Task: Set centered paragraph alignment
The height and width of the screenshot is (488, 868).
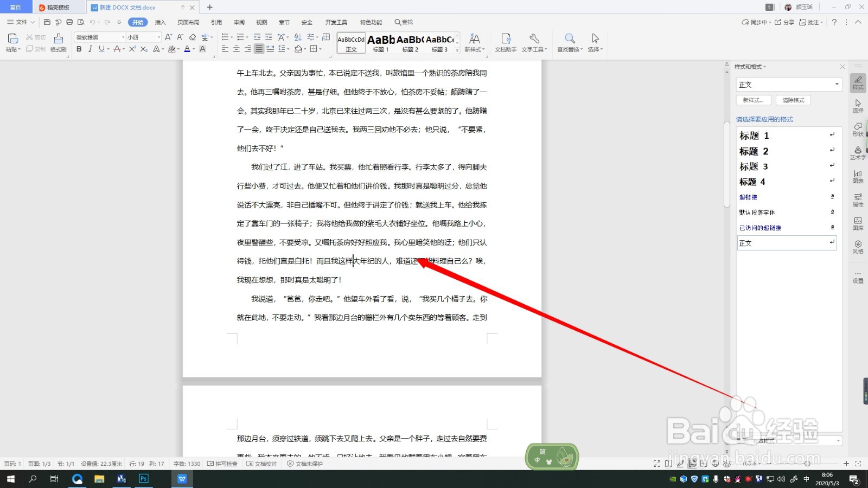Action: click(x=237, y=49)
